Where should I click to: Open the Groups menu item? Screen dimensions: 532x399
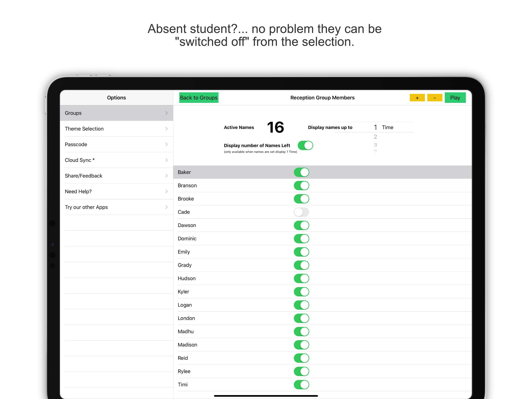point(116,113)
